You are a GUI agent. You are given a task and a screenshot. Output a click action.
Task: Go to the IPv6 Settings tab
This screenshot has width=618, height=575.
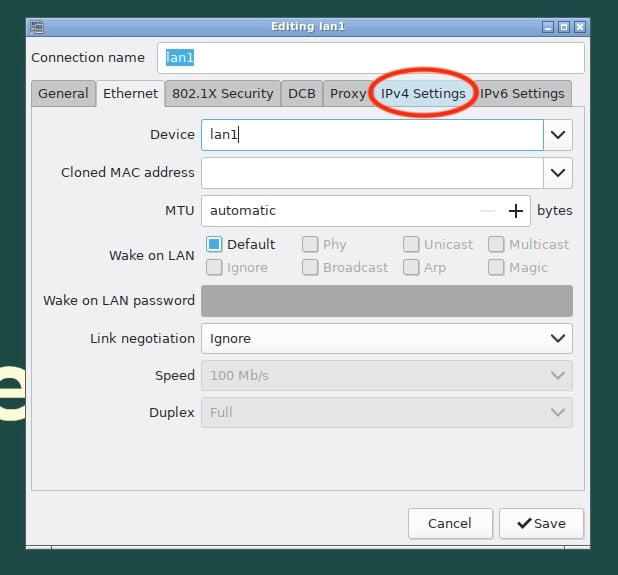[523, 93]
